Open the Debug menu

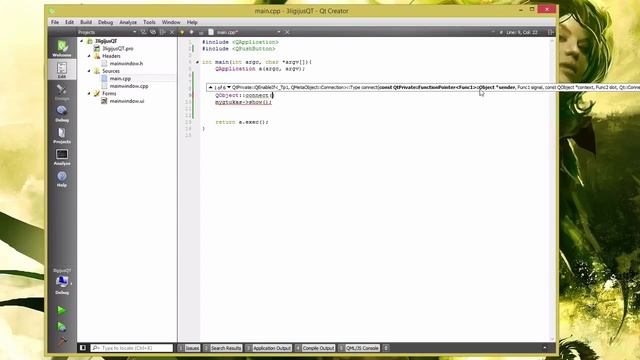click(x=105, y=22)
